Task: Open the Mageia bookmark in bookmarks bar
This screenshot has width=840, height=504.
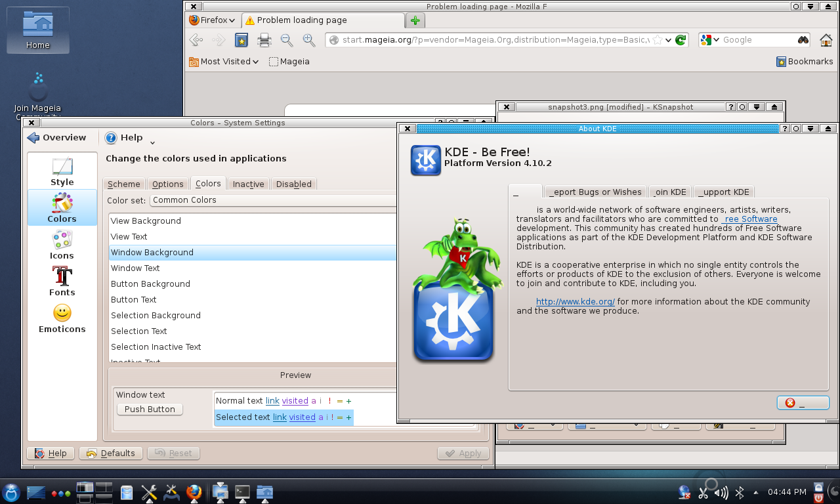Action: click(x=289, y=61)
